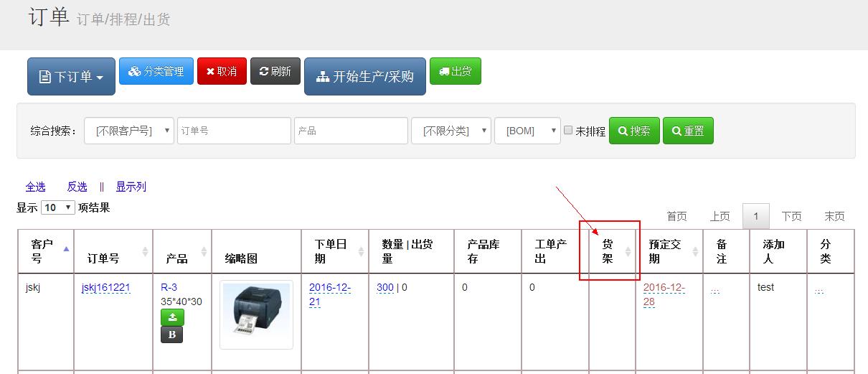The image size is (868, 374).
Task: Click the 订单号 search input field
Action: coord(234,131)
